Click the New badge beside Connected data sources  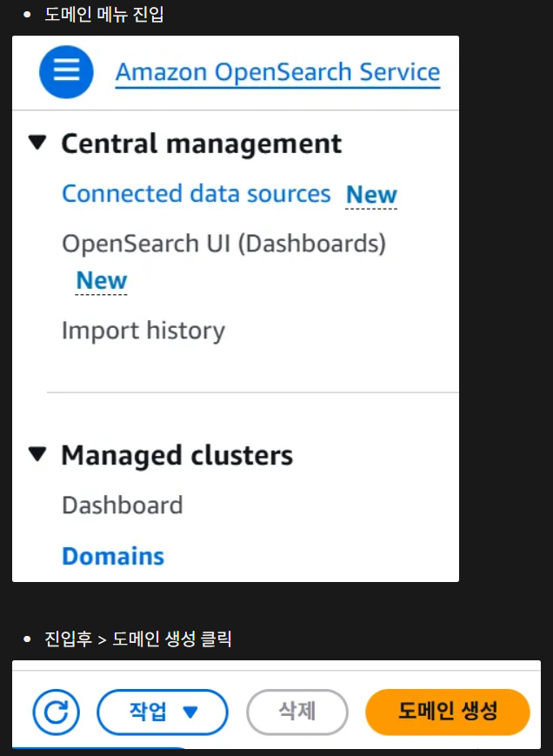[371, 195]
